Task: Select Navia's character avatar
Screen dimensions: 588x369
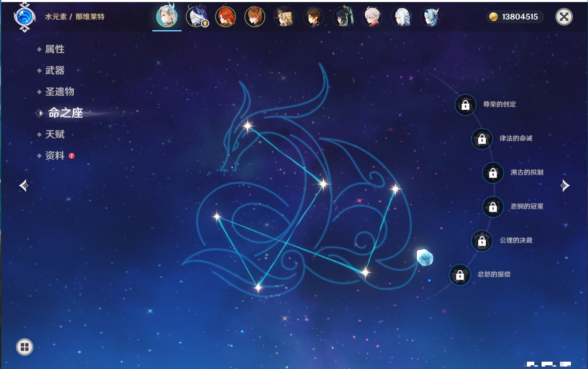Action: pos(284,17)
